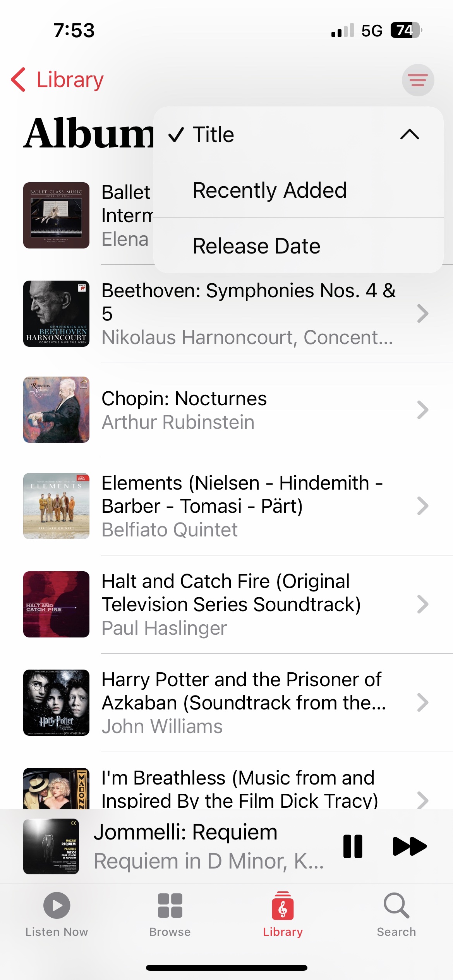This screenshot has height=980, width=453.
Task: Tap the Ballet Class Music cover
Action: [x=57, y=215]
